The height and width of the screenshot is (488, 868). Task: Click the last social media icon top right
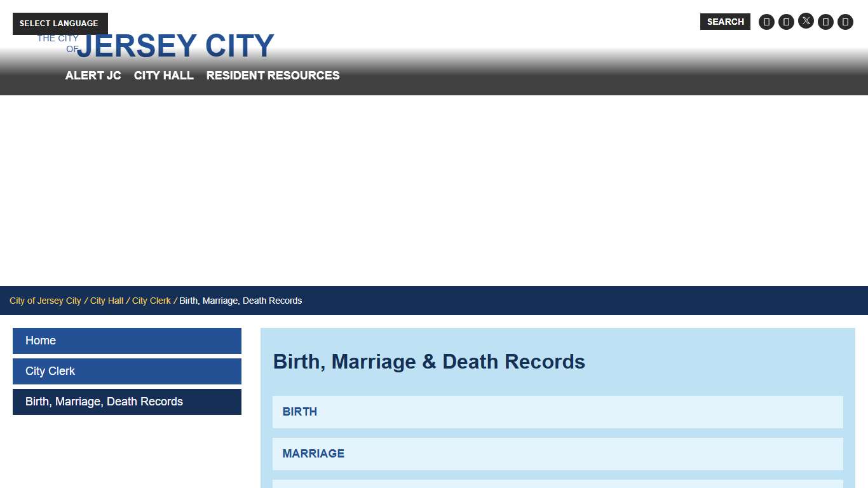pyautogui.click(x=845, y=21)
